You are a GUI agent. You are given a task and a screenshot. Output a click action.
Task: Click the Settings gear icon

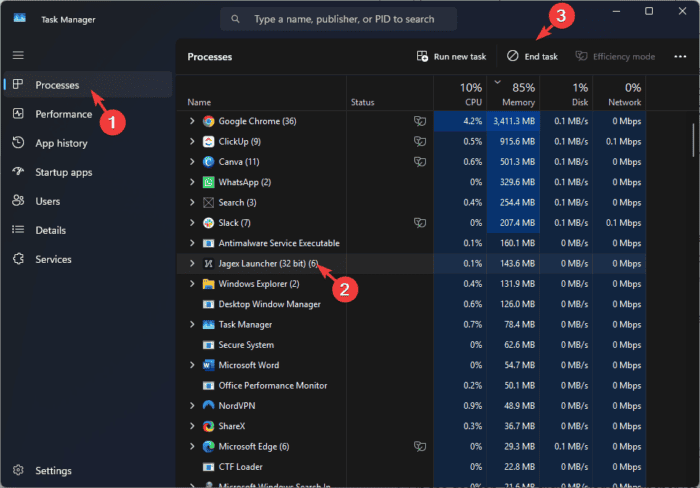(18, 470)
